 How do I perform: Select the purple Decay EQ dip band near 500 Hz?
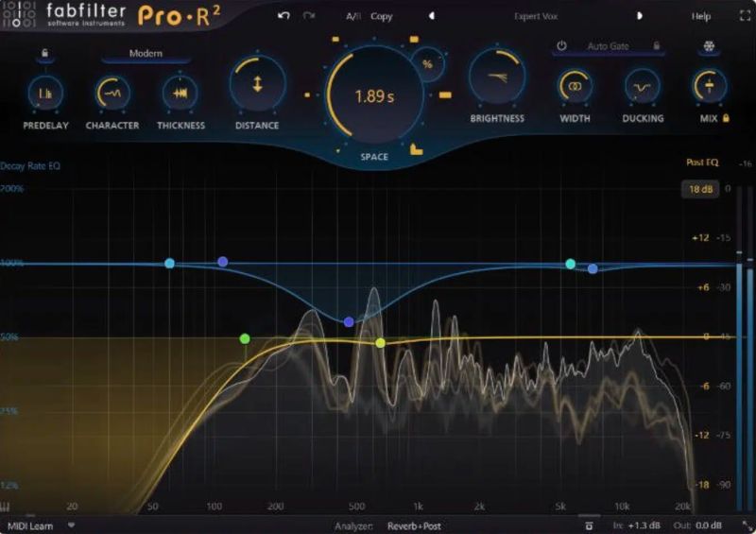[x=349, y=321]
